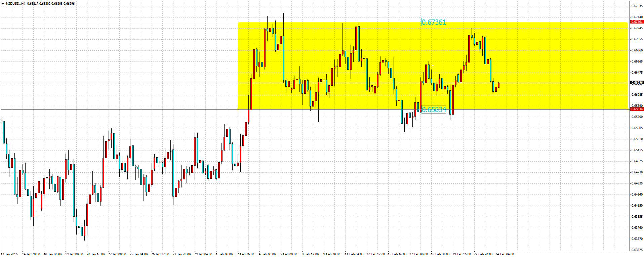Click the 20 Jan 16:00 time label
Image resolution: width=644 pixels, height=257 pixels.
[95, 254]
